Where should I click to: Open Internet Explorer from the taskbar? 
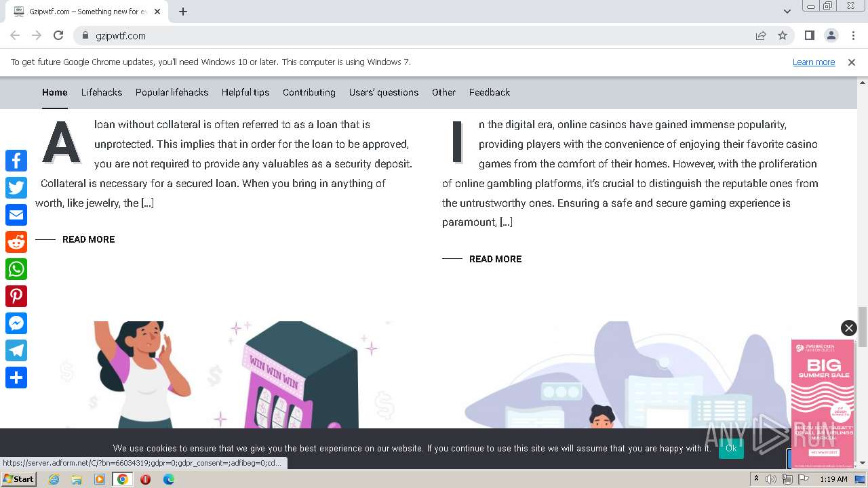[54, 479]
